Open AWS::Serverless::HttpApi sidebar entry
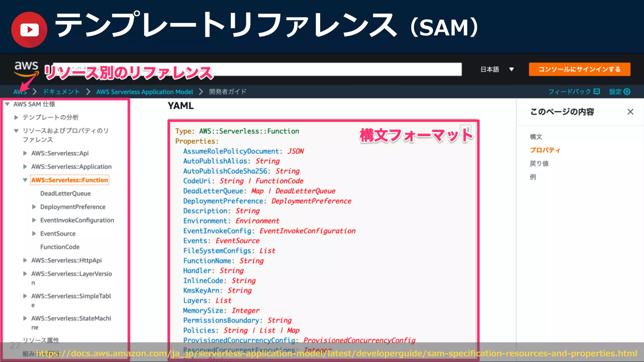Viewport: 644px width, 362px height. point(66,260)
